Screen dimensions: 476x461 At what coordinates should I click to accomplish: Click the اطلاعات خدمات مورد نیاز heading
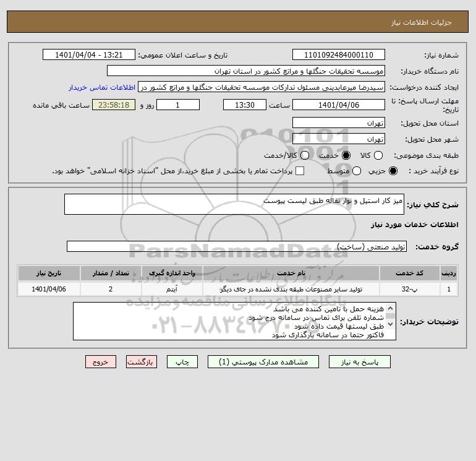414,225
